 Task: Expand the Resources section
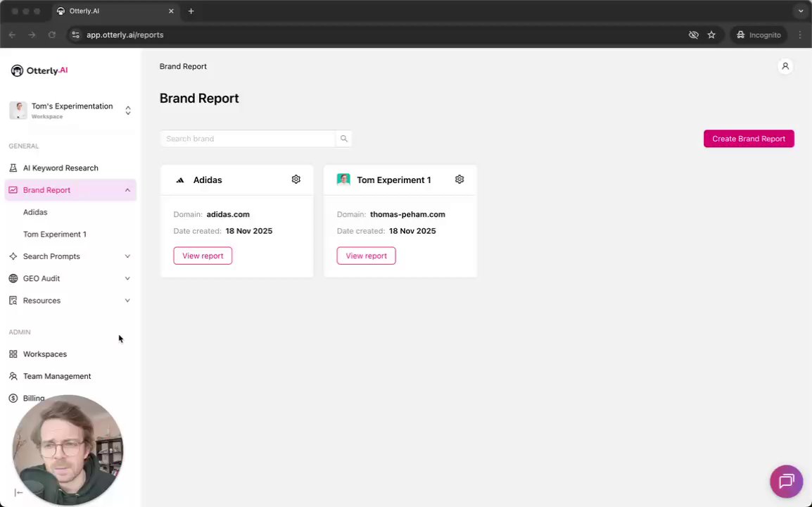(127, 301)
